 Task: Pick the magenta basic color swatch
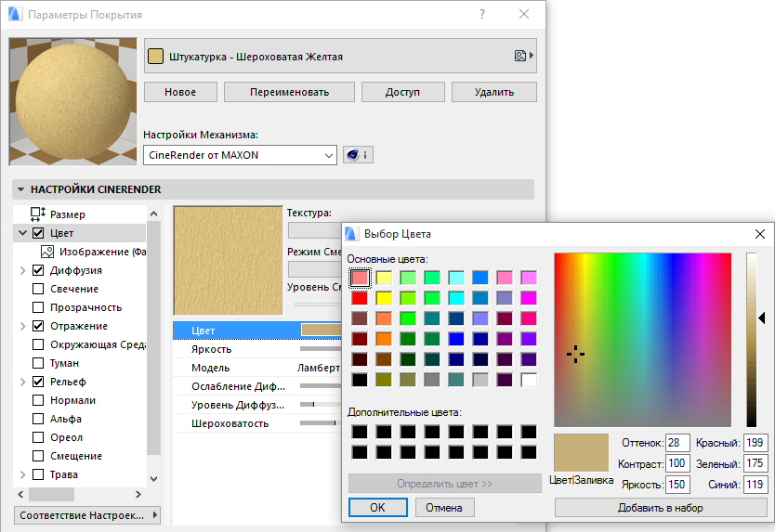pyautogui.click(x=529, y=298)
